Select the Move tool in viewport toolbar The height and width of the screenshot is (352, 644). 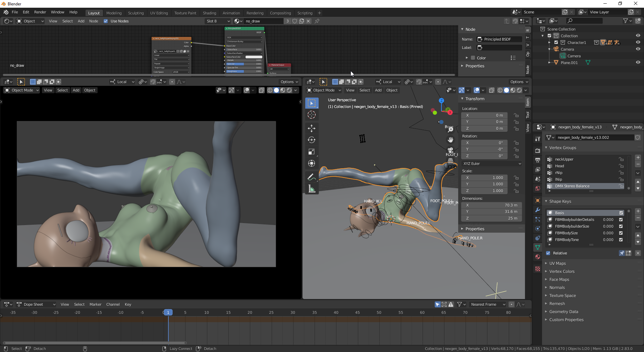pos(312,128)
